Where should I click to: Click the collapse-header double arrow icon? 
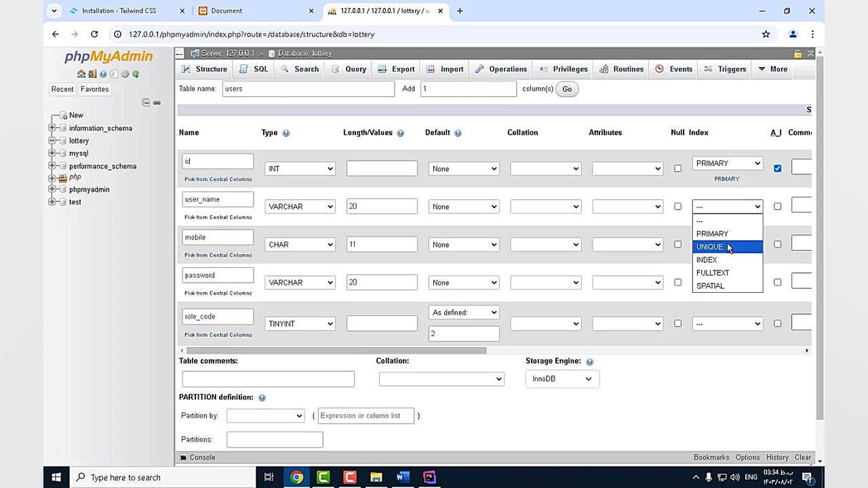(x=810, y=54)
